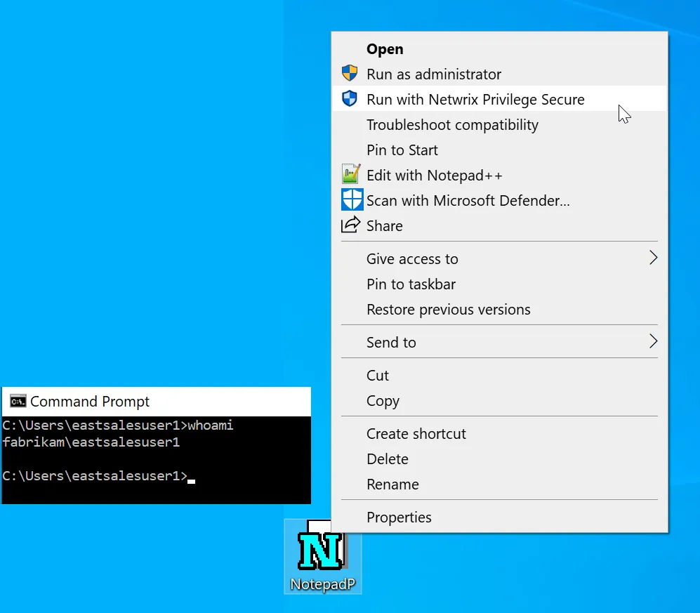Choose Pin to Start
Screen dimensions: 700x613
[x=500, y=150]
